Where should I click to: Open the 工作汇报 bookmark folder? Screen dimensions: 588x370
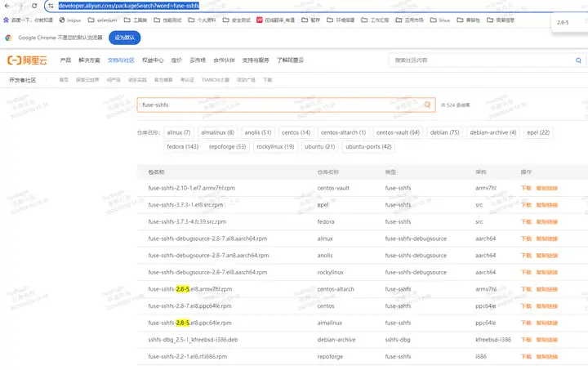(375, 20)
